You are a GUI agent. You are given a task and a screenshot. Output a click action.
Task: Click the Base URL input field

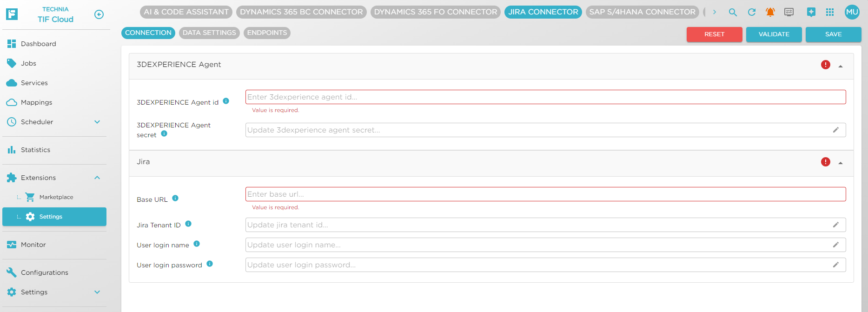545,194
